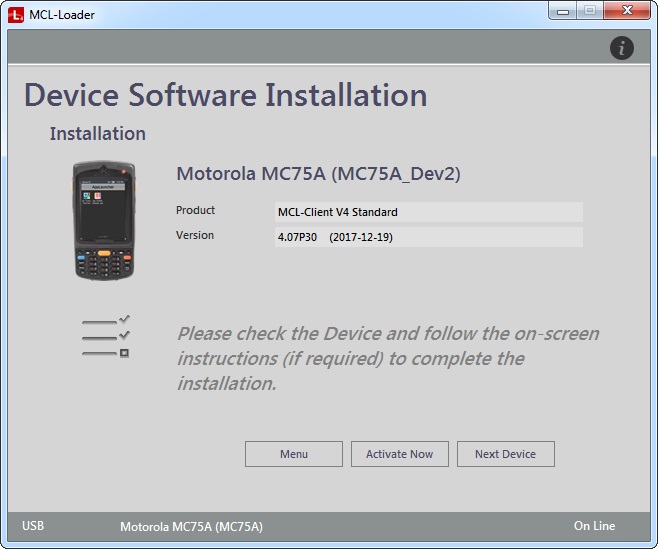Open the info icon in header
The height and width of the screenshot is (549, 658).
(621, 48)
